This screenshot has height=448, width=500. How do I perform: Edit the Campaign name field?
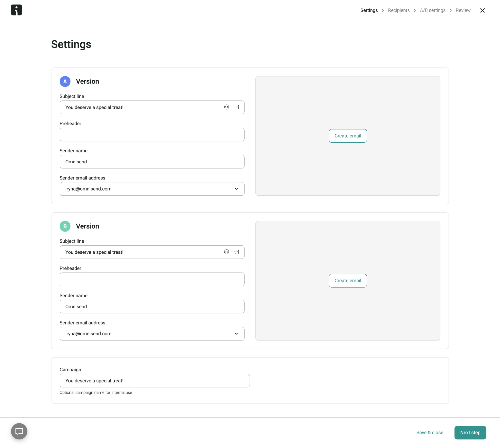[x=154, y=380]
